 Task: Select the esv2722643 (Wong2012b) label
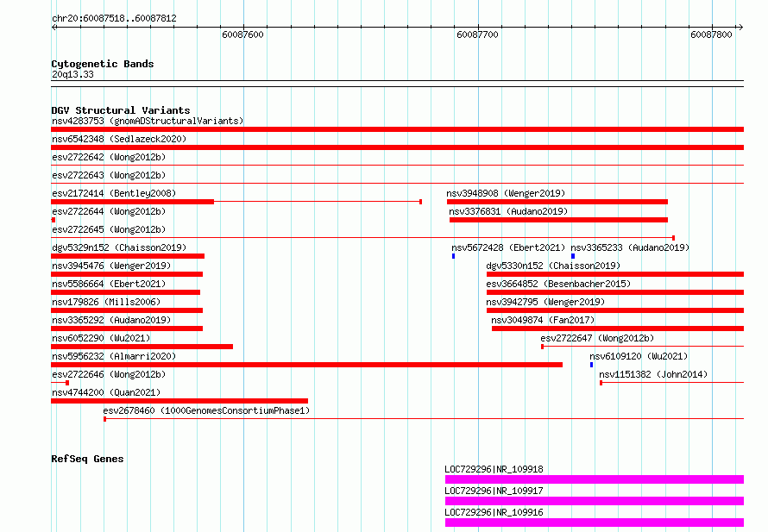109,175
